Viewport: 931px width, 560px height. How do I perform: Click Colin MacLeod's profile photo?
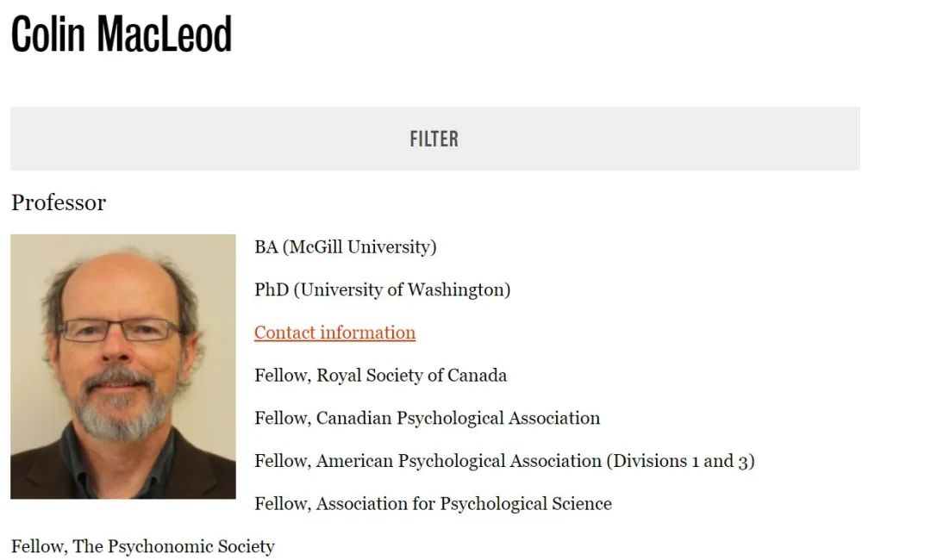point(123,366)
